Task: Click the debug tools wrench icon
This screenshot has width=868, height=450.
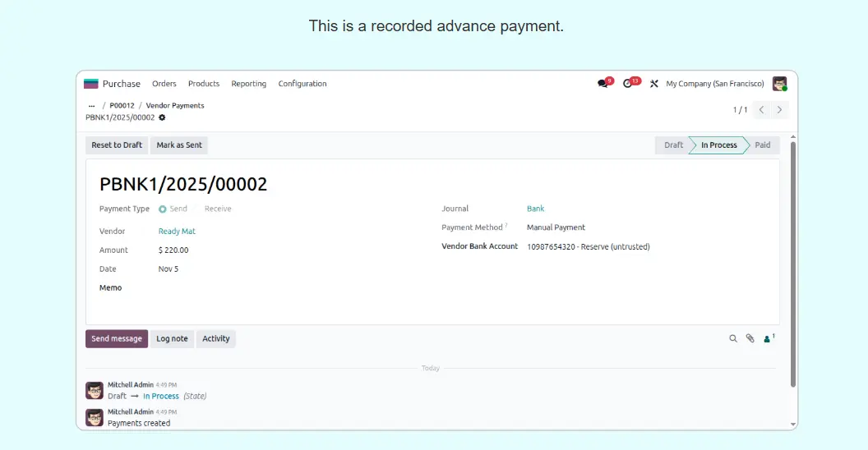Action: click(654, 84)
